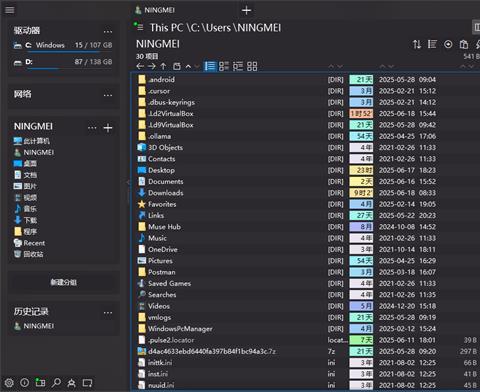Open the 驱动器 panel three-dot menu
This screenshot has width=480, height=392.
(108, 32)
